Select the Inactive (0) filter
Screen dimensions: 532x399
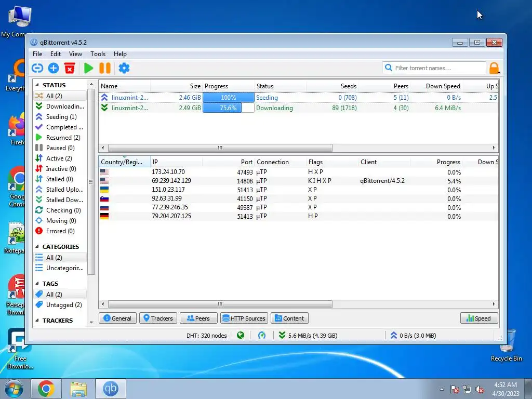coord(60,169)
